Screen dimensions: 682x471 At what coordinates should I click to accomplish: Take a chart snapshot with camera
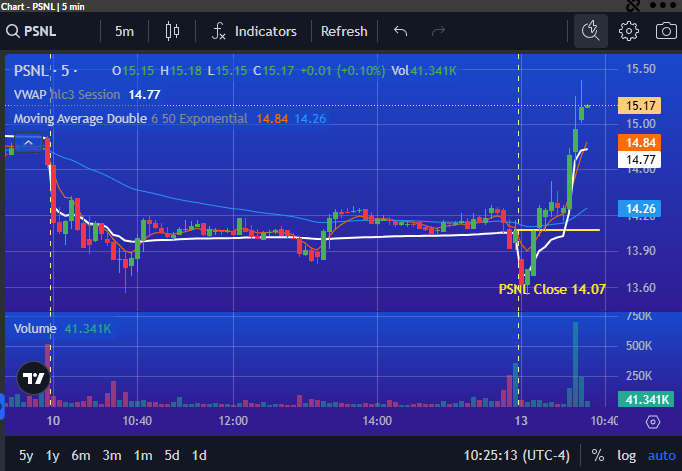[x=666, y=31]
